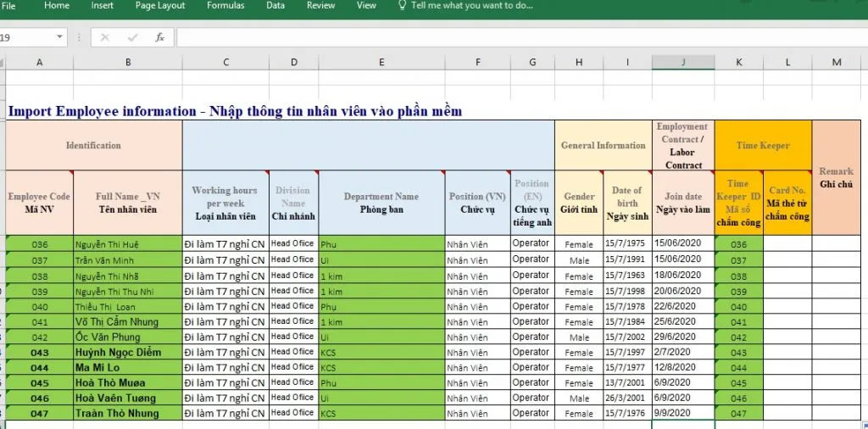This screenshot has height=429, width=868.
Task: Click the Department Name Phòng ban header
Action: 381,203
